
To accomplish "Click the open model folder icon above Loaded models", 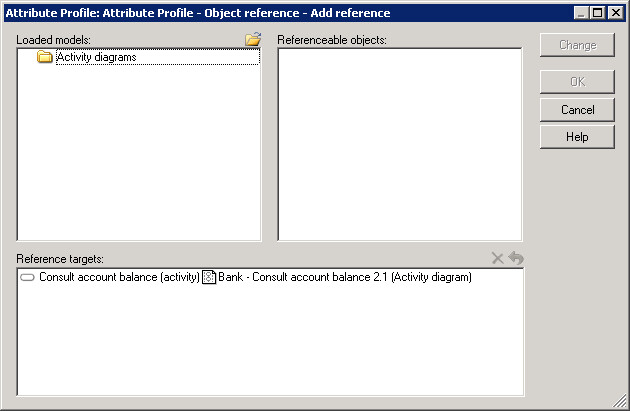I will (x=253, y=39).
